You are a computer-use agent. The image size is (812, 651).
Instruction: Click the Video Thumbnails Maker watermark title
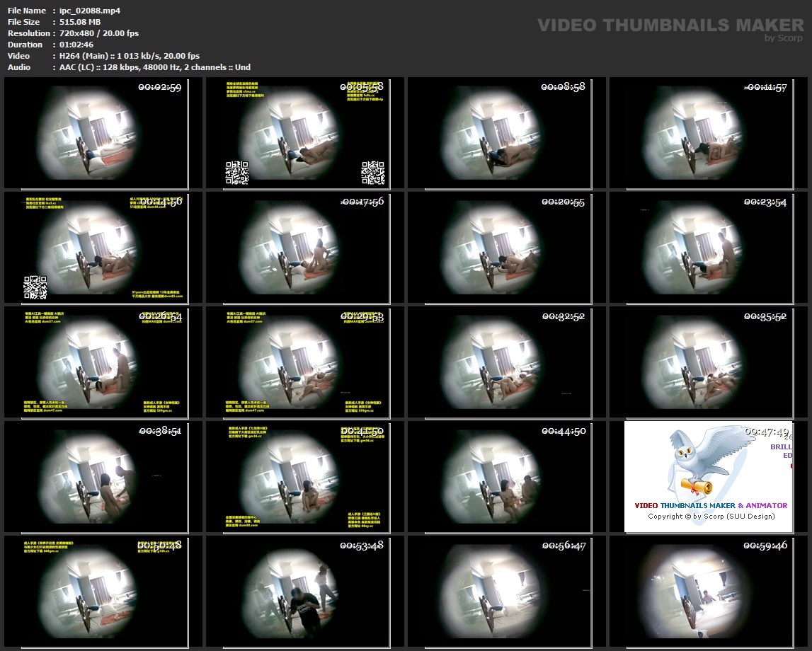670,25
